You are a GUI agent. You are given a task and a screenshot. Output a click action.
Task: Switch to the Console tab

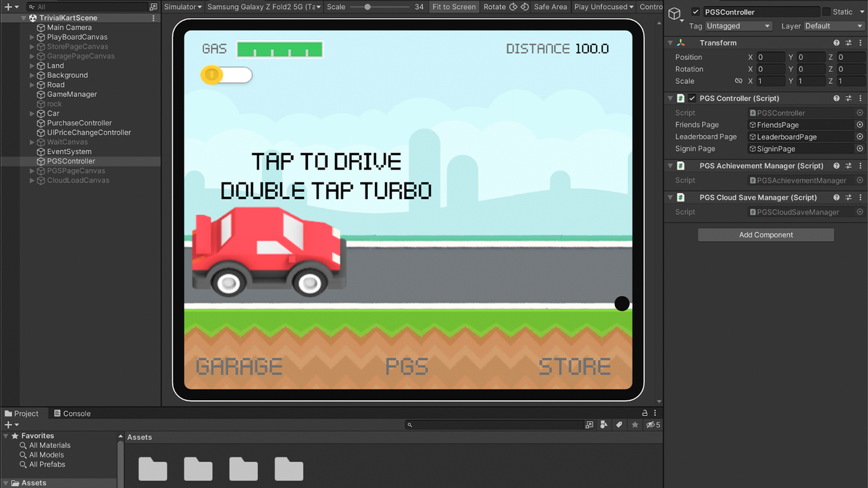tap(71, 414)
